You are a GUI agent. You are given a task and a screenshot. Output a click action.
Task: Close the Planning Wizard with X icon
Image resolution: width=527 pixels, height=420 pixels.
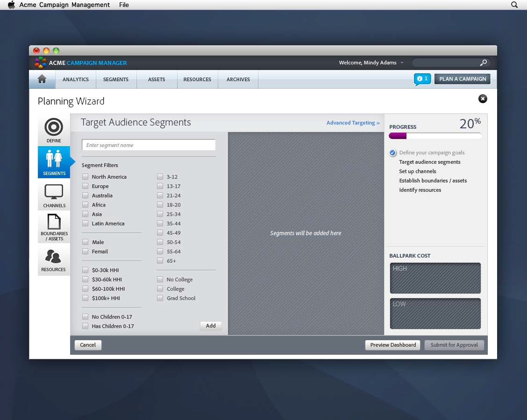coord(483,99)
